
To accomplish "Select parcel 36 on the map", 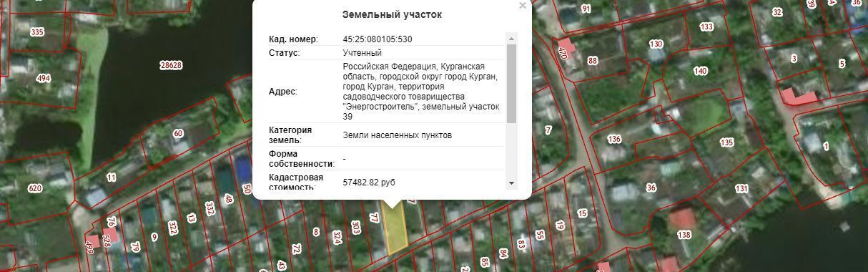I will tap(651, 188).
